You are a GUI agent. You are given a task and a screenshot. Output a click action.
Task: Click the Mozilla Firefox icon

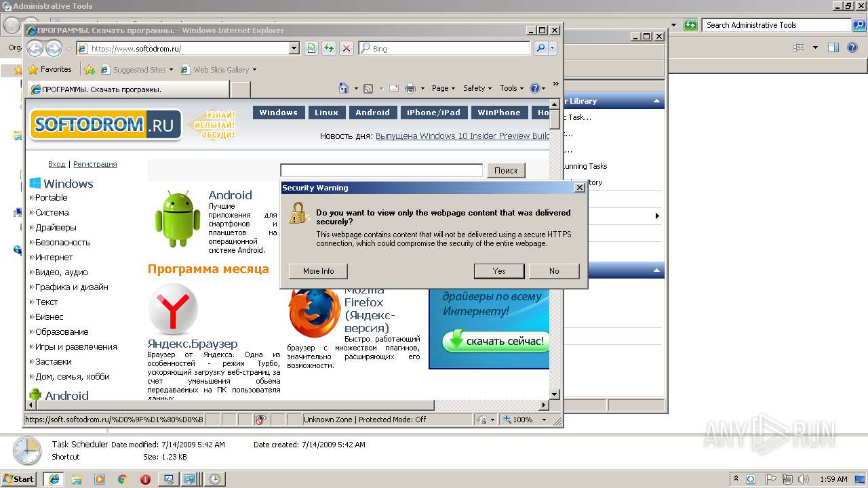[314, 313]
